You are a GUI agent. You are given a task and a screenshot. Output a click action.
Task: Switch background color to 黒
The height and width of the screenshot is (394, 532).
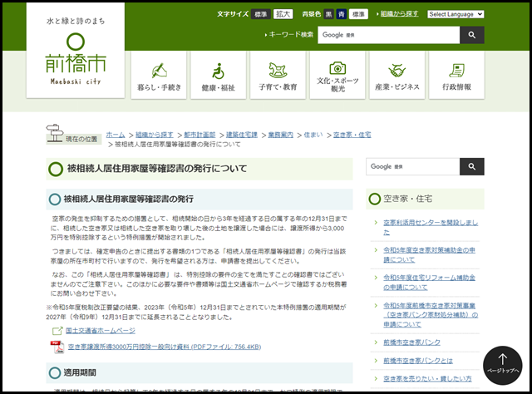click(328, 14)
